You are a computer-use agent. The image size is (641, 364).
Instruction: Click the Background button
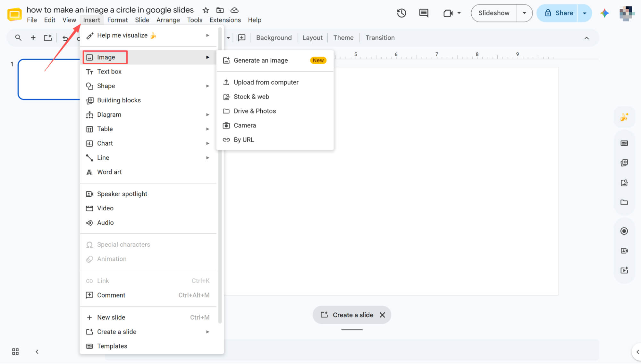point(274,38)
